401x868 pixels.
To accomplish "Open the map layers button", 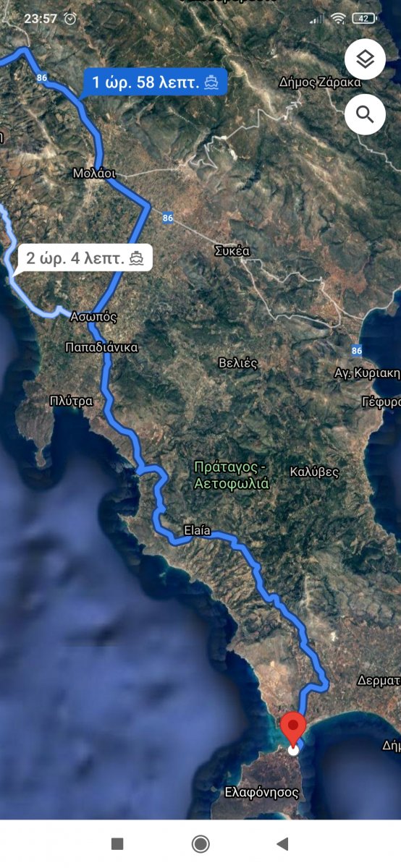I will (x=365, y=59).
